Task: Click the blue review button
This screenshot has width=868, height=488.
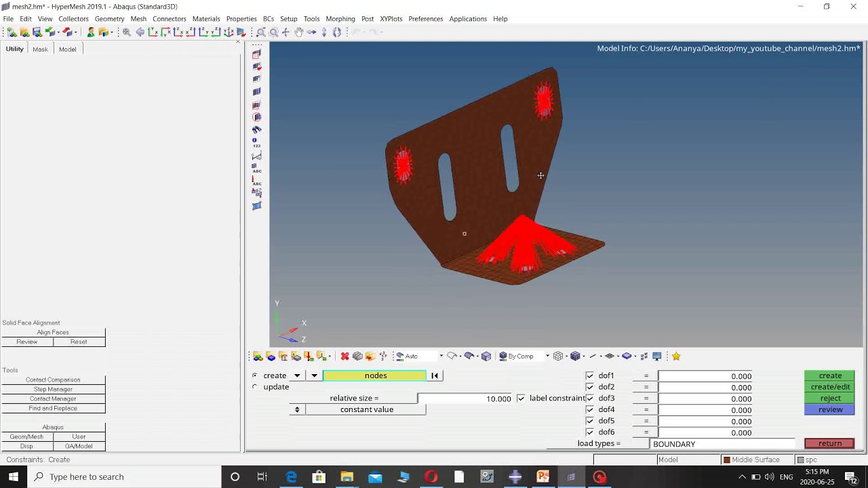Action: pos(829,409)
